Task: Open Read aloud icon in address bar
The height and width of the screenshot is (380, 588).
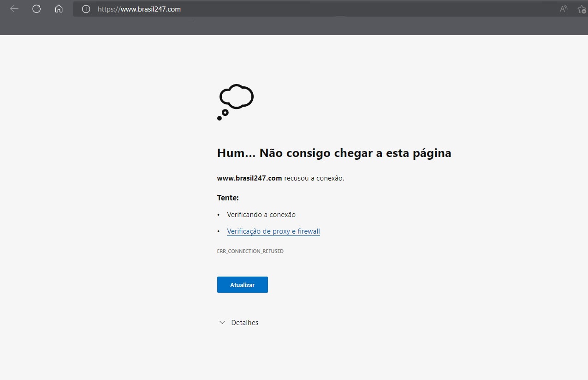Action: pos(564,9)
